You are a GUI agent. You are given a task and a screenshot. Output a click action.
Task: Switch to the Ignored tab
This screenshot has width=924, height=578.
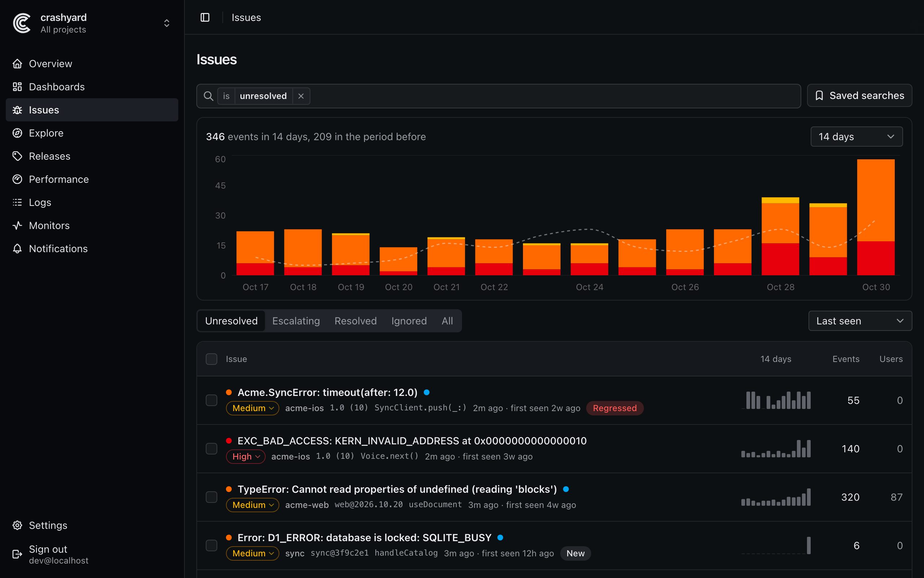(x=409, y=321)
